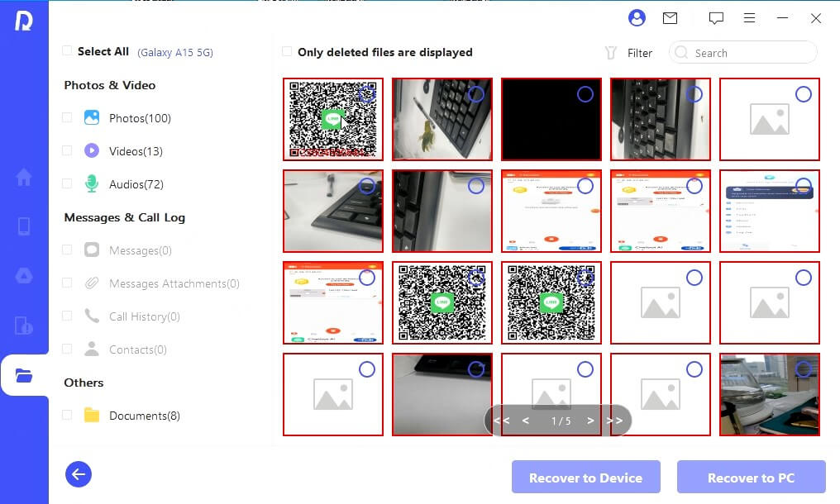The width and height of the screenshot is (840, 504).
Task: Open the Audios(72) category
Action: coord(69,184)
